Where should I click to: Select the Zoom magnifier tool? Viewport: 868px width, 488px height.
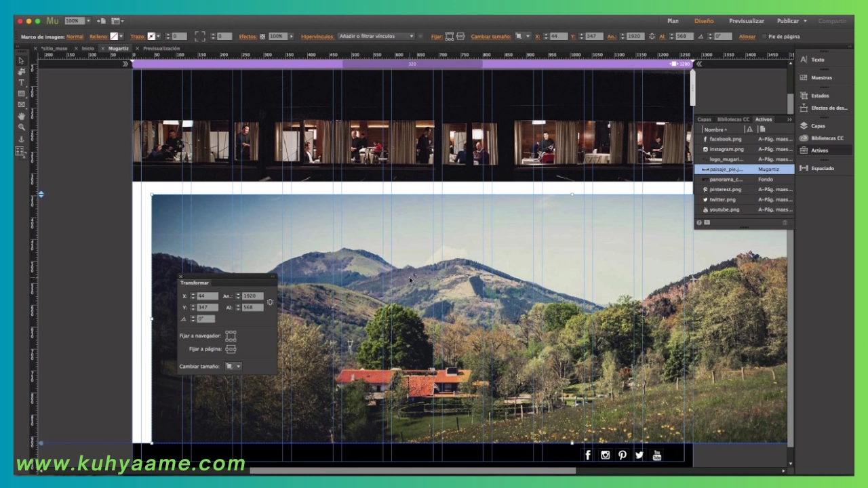click(21, 127)
